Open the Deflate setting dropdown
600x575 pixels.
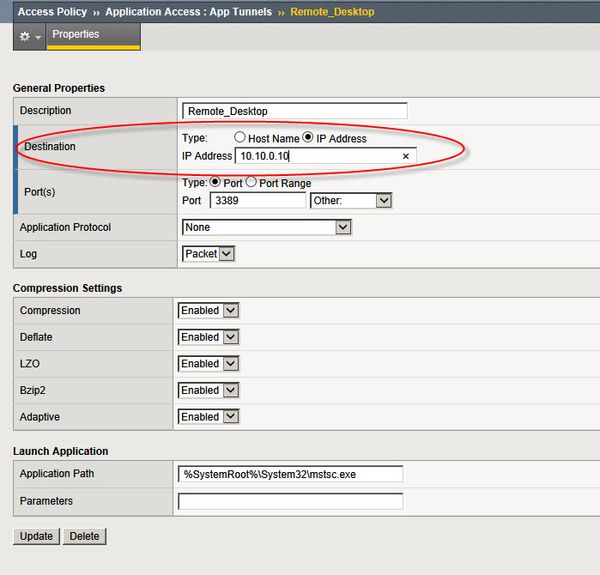pos(209,337)
